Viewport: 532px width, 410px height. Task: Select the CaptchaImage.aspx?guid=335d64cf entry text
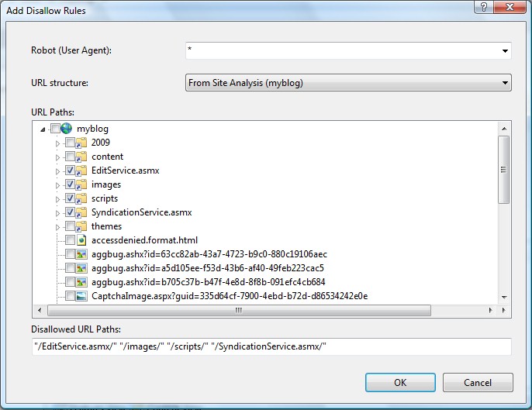tap(230, 296)
